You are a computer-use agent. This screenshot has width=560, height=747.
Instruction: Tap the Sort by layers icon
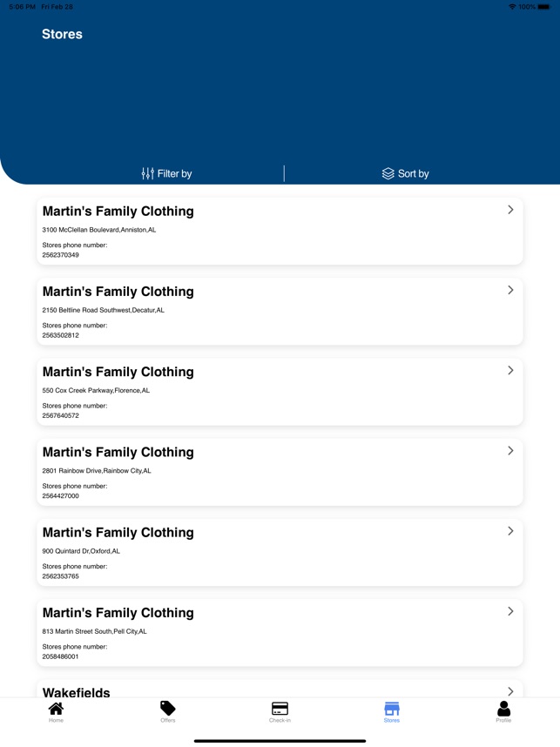coord(388,174)
